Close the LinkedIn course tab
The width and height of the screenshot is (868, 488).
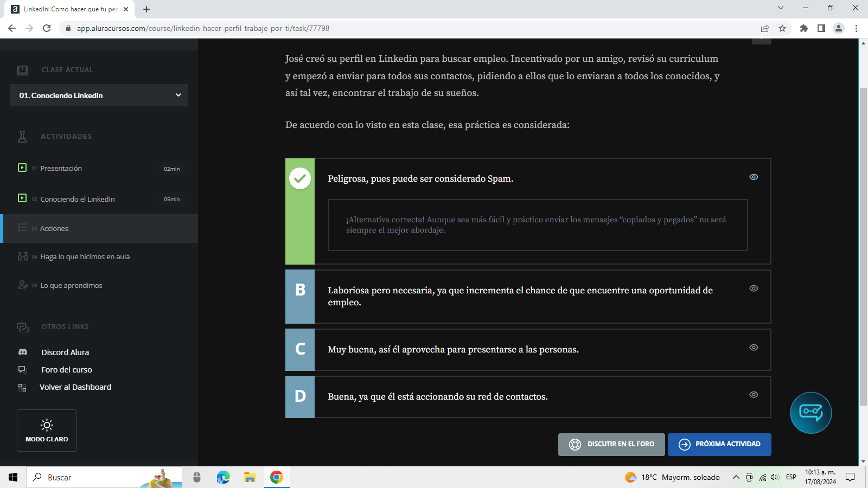126,9
